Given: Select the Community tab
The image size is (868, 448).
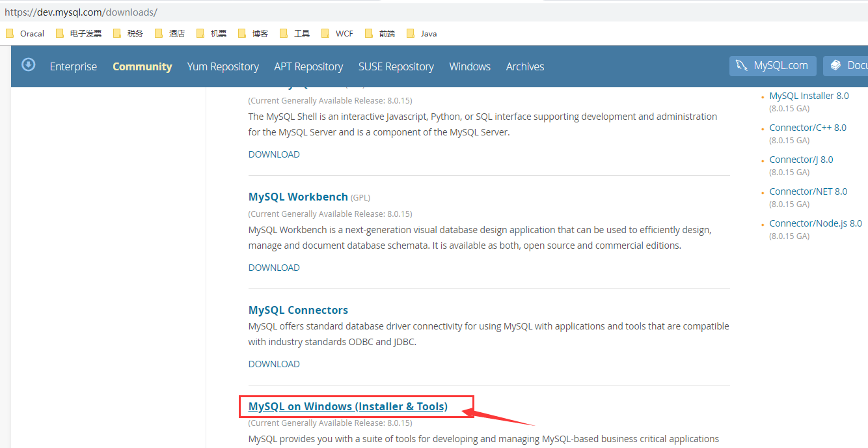Looking at the screenshot, I should tap(142, 66).
